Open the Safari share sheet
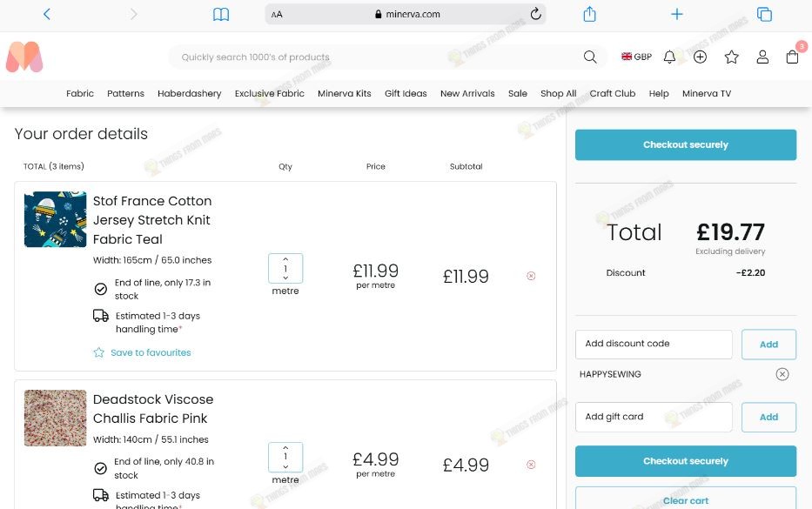Viewport: 812px width, 509px height. pyautogui.click(x=589, y=14)
